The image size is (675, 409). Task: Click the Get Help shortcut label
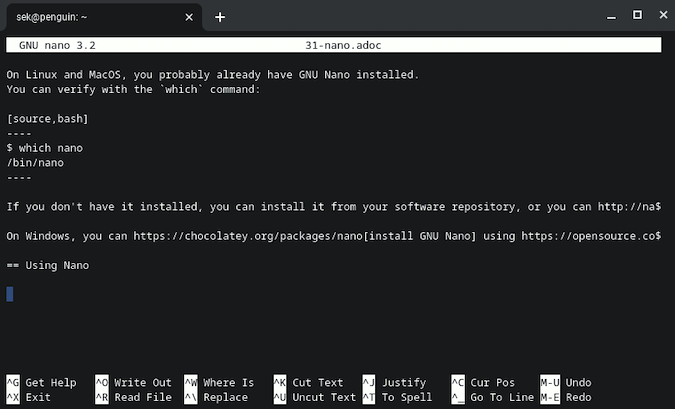(x=50, y=382)
